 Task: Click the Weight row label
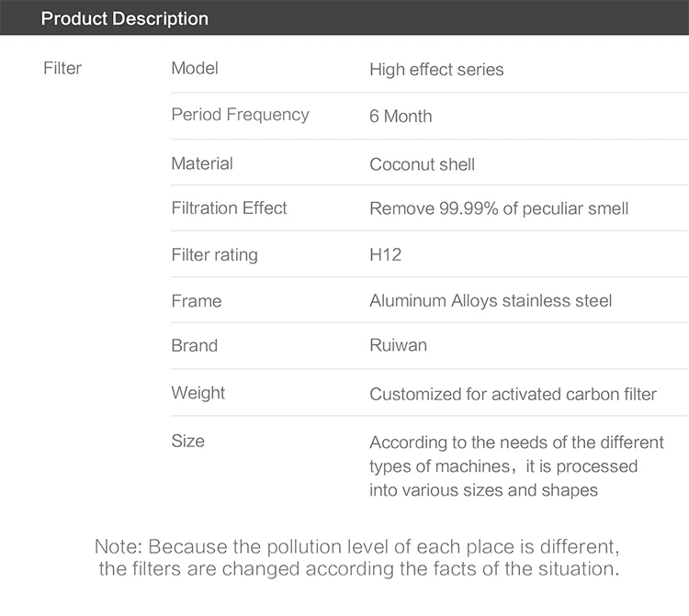198,393
